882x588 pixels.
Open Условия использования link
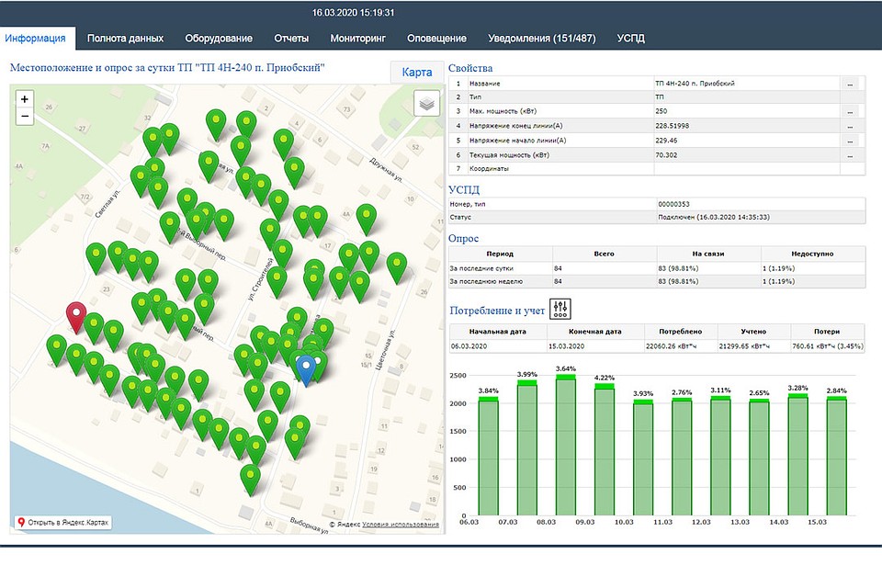[401, 524]
